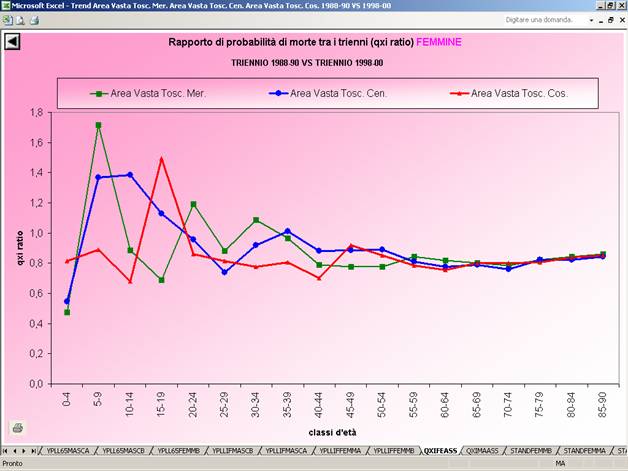Restore the workbook window (inner restore)

point(611,20)
